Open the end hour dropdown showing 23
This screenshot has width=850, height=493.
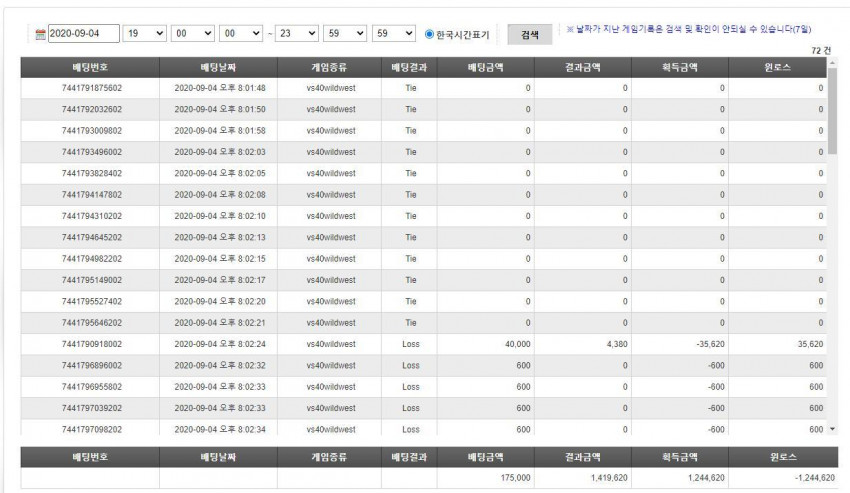click(x=297, y=34)
